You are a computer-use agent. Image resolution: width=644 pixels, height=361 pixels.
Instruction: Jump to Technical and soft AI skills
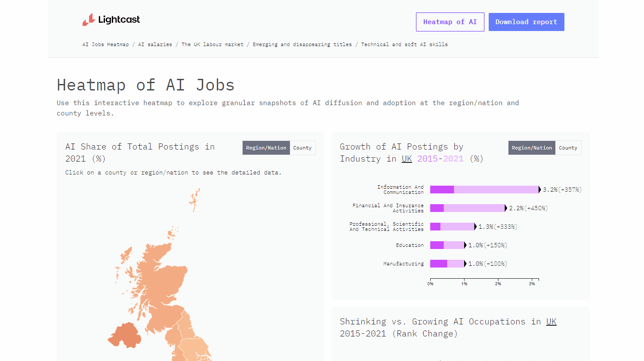click(x=404, y=44)
